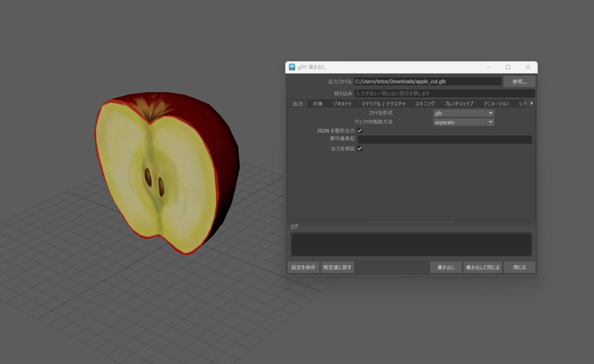Open the バッファの格納方法 separate dropdown
The image size is (594, 364).
[x=463, y=122]
